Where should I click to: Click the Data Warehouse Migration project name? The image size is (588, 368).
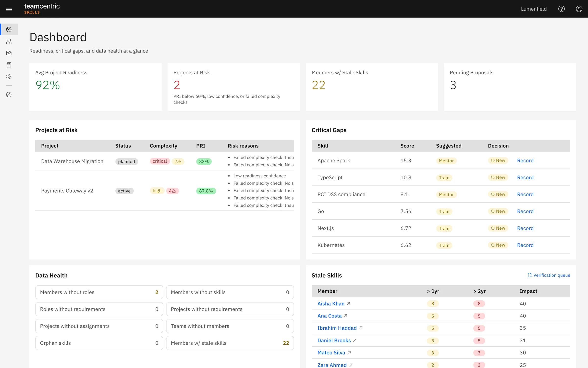[72, 161]
